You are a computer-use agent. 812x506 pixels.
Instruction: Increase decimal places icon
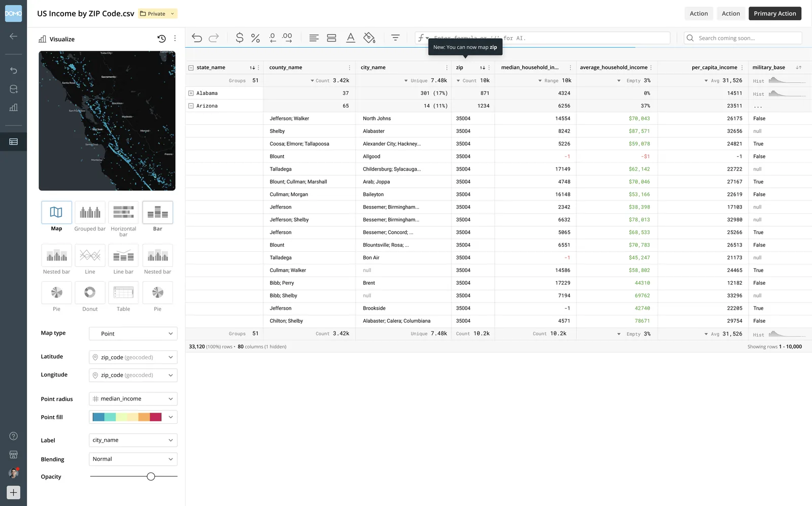(288, 38)
